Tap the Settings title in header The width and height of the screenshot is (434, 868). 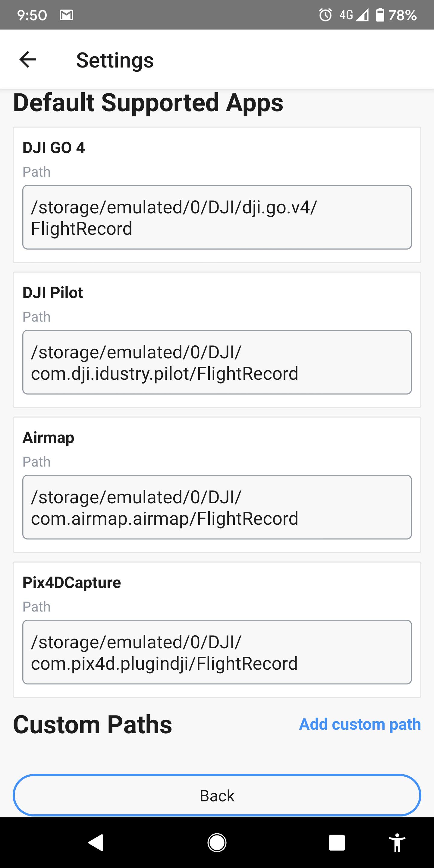[x=115, y=60]
